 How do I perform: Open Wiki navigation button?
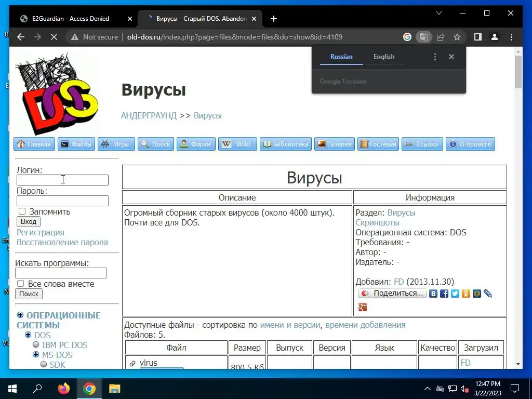tap(237, 144)
